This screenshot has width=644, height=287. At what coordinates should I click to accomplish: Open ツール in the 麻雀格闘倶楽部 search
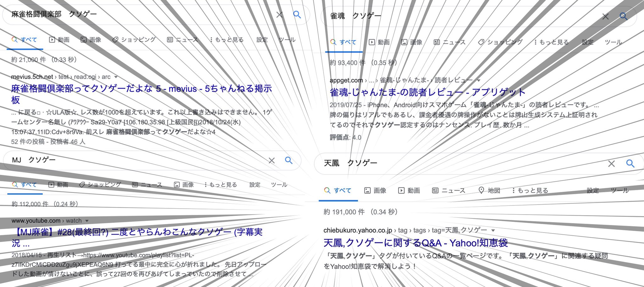287,40
